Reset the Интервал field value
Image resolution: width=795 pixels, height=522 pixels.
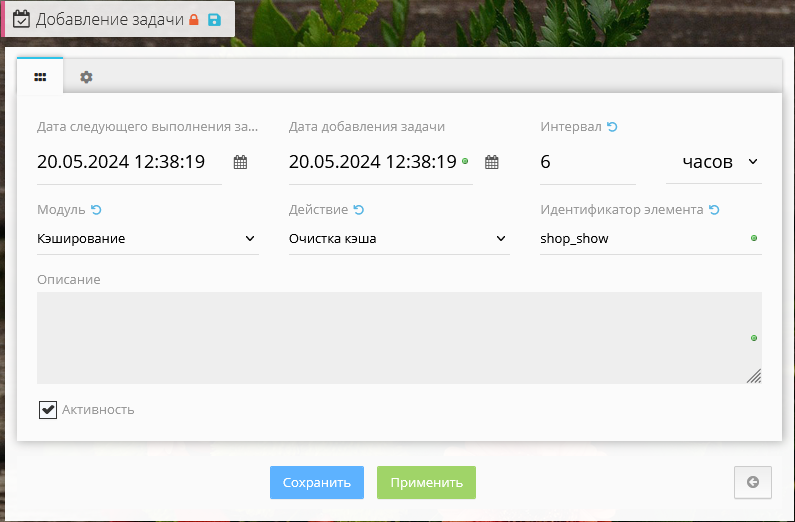[613, 127]
